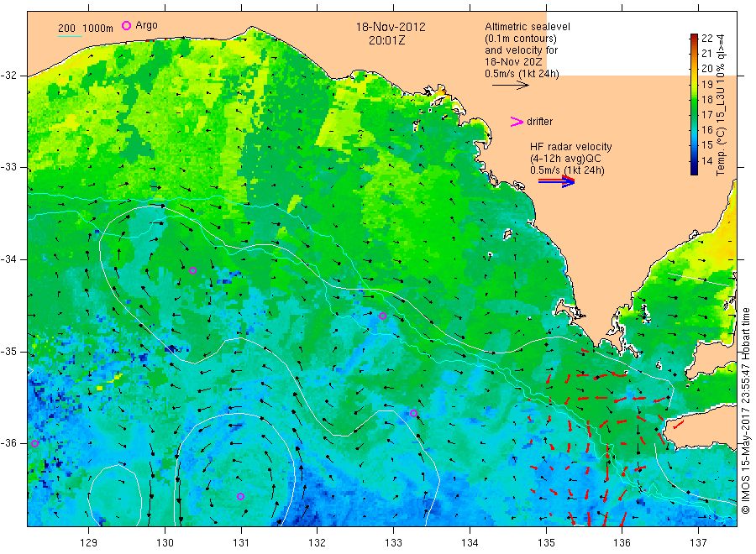The width and height of the screenshot is (756, 554).
Task: Click the 18 degree label on color bar
Action: pyautogui.click(x=707, y=100)
